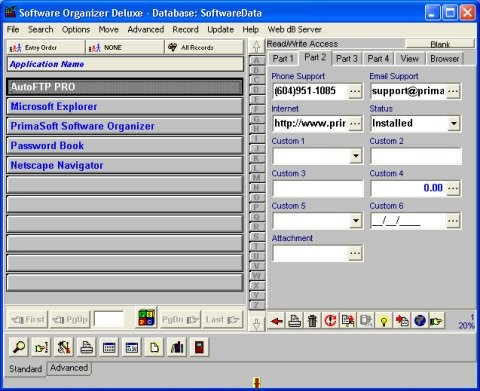Open the Search menu
This screenshot has height=391, width=480.
pos(41,30)
